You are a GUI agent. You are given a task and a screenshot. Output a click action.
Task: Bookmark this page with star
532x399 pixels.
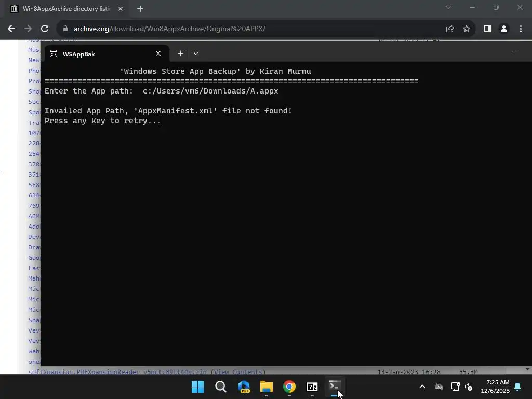[x=467, y=29]
